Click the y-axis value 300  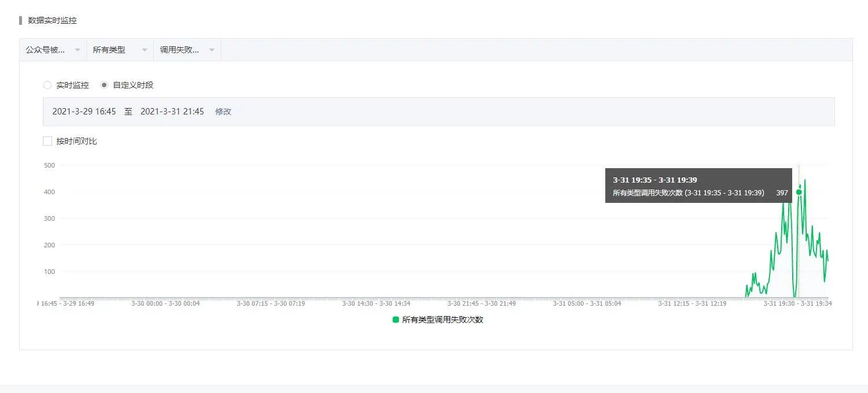49,218
